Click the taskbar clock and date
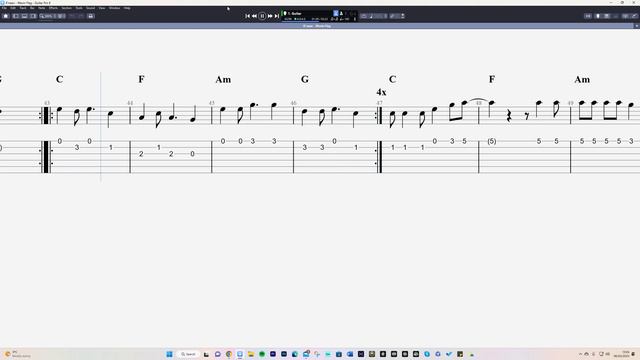The height and width of the screenshot is (360, 640). 623,354
